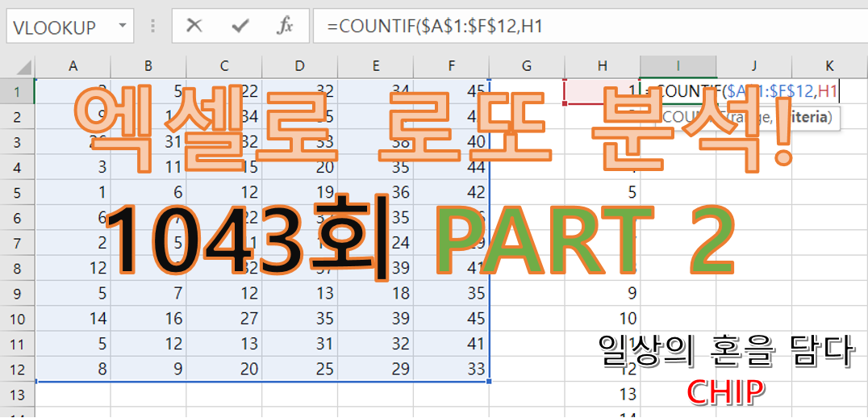868x418 pixels.
Task: Click cell F11 containing 41
Action: click(451, 344)
